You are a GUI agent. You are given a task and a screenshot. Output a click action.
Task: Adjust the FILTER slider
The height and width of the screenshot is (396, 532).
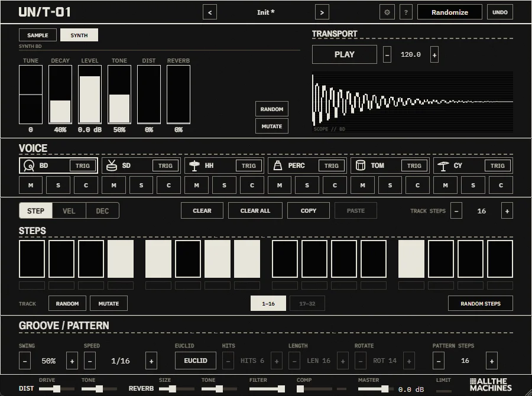(x=267, y=388)
